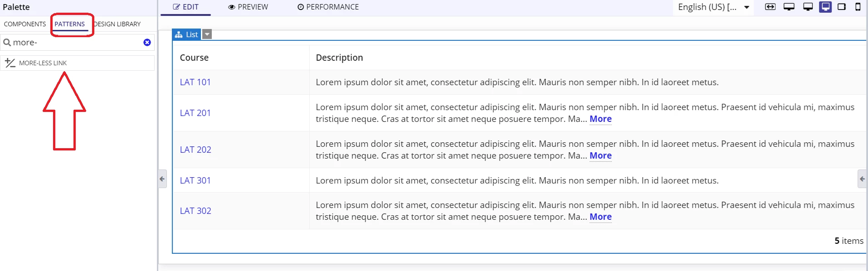
Task: Switch to Preview mode
Action: 248,7
